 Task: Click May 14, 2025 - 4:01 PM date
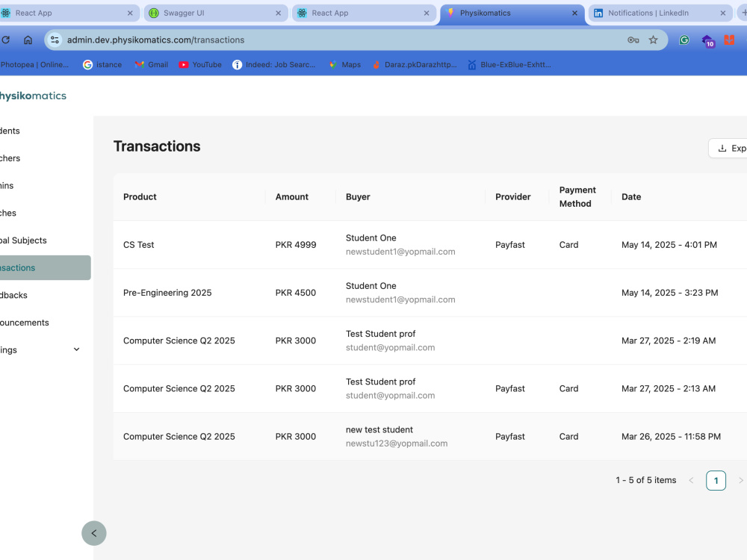click(669, 245)
